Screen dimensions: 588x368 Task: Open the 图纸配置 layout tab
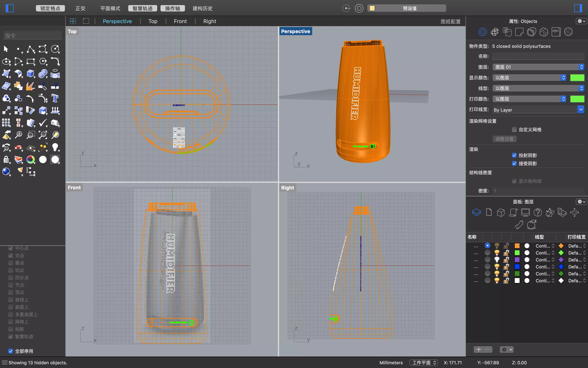(450, 21)
